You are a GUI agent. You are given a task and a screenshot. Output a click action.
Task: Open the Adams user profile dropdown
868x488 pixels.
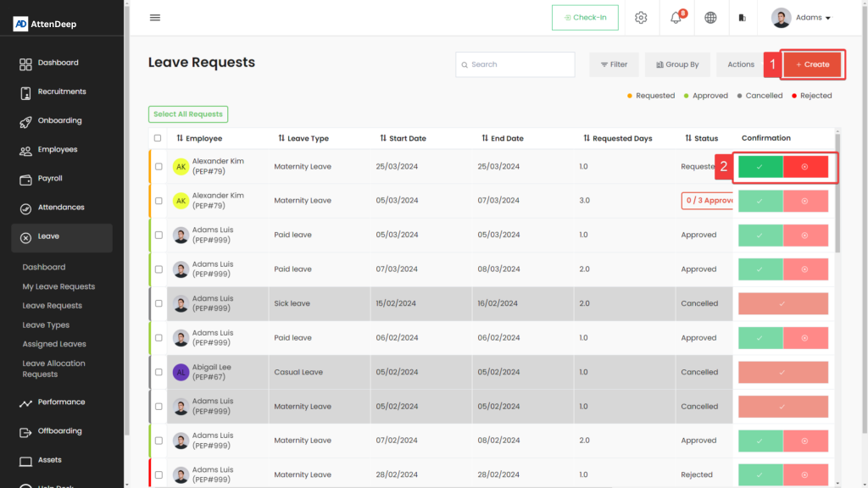[801, 18]
